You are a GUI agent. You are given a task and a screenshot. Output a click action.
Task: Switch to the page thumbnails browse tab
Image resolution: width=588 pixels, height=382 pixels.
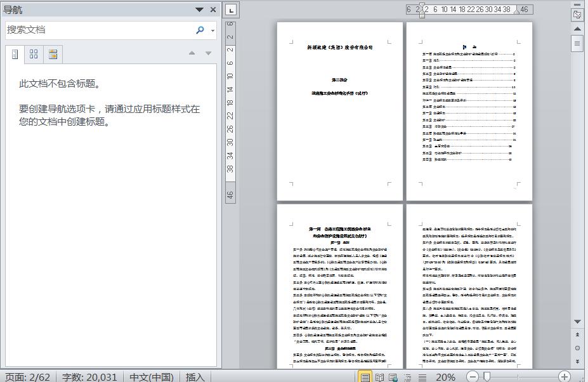pyautogui.click(x=34, y=55)
